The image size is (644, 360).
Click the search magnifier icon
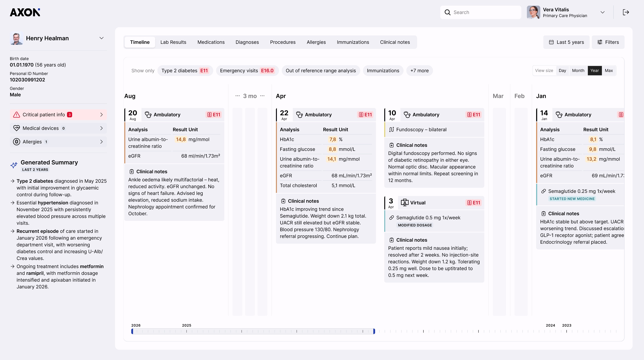(447, 12)
